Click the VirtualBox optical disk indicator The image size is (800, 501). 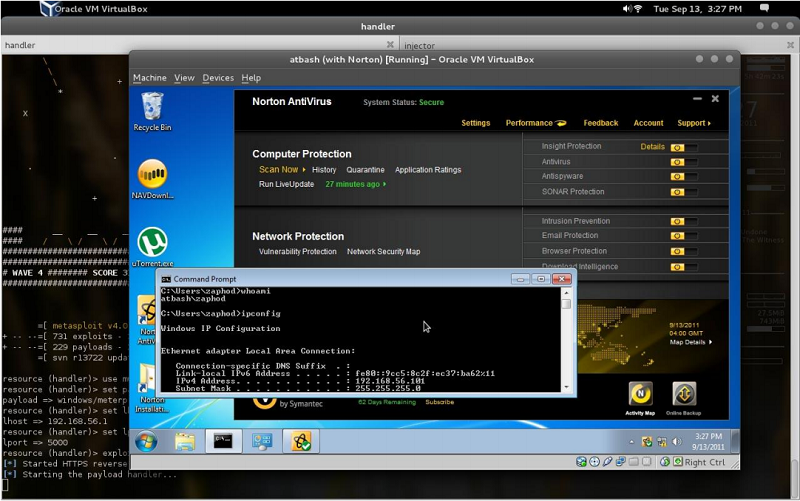pyautogui.click(x=594, y=462)
